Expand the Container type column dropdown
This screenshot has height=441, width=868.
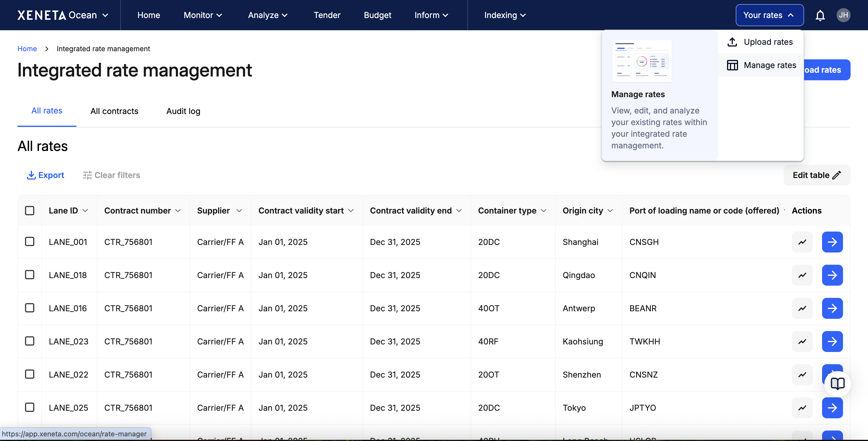(544, 211)
